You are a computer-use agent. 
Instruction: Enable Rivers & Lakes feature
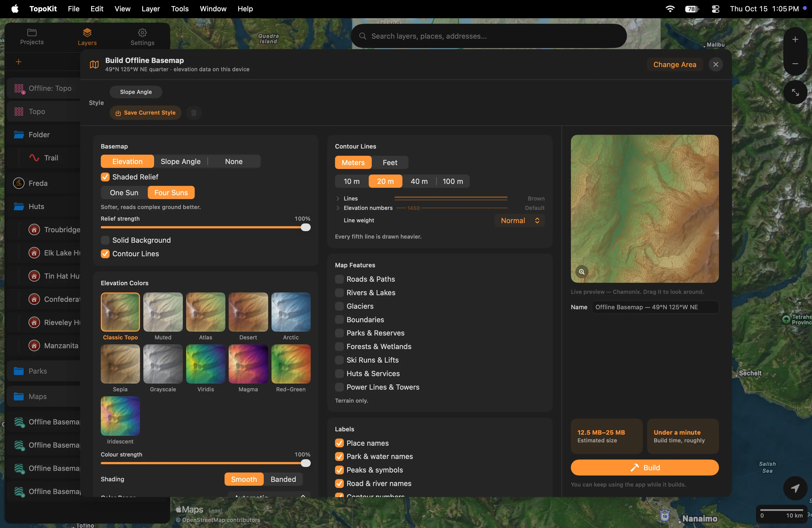(339, 293)
